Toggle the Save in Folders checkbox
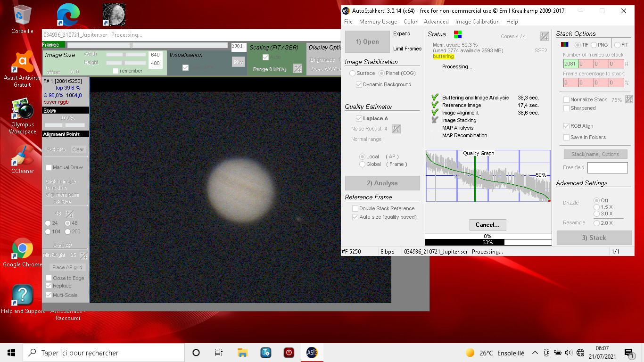This screenshot has width=644, height=362. click(x=567, y=137)
